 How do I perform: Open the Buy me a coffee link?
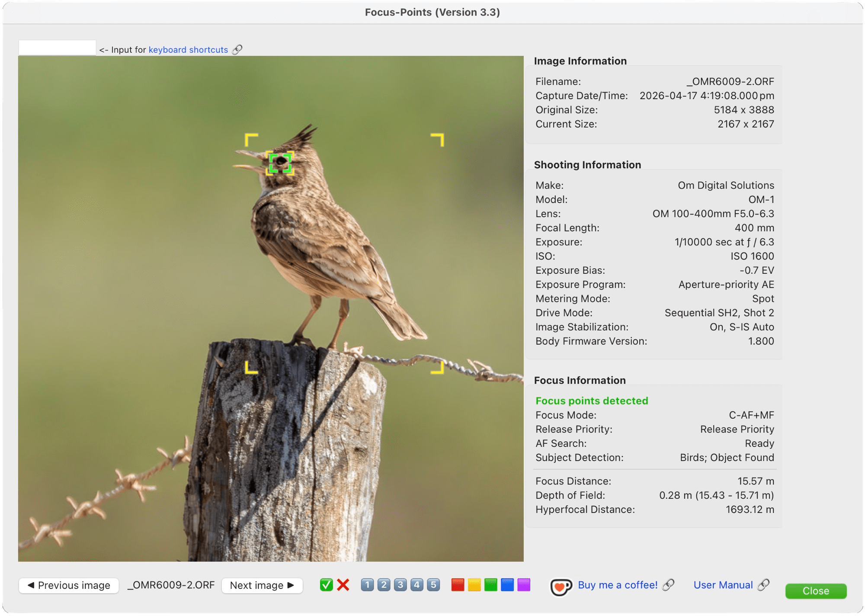pos(618,585)
